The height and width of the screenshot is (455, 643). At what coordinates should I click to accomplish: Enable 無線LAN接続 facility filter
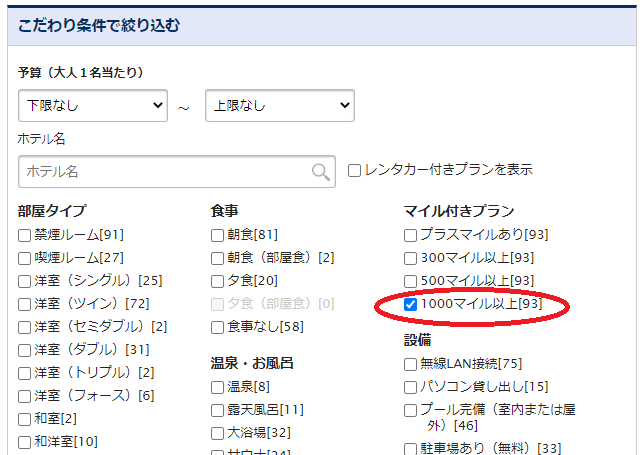point(411,364)
